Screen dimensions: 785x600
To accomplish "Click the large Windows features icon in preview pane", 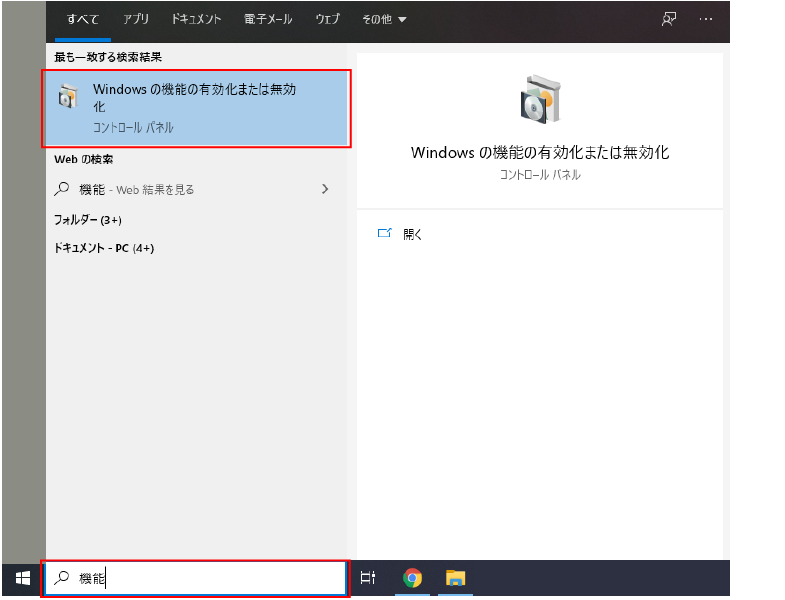I will click(540, 99).
